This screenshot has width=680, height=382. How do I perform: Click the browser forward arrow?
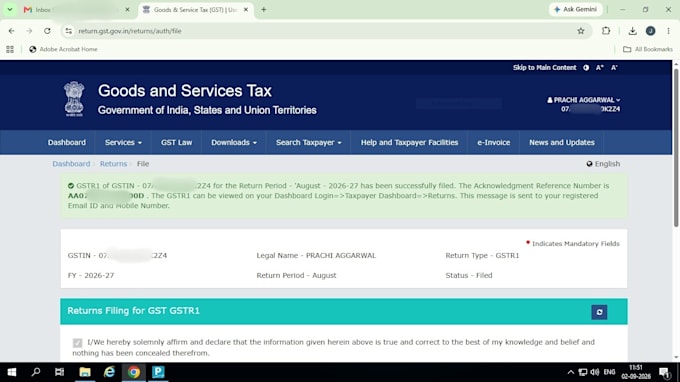click(29, 31)
